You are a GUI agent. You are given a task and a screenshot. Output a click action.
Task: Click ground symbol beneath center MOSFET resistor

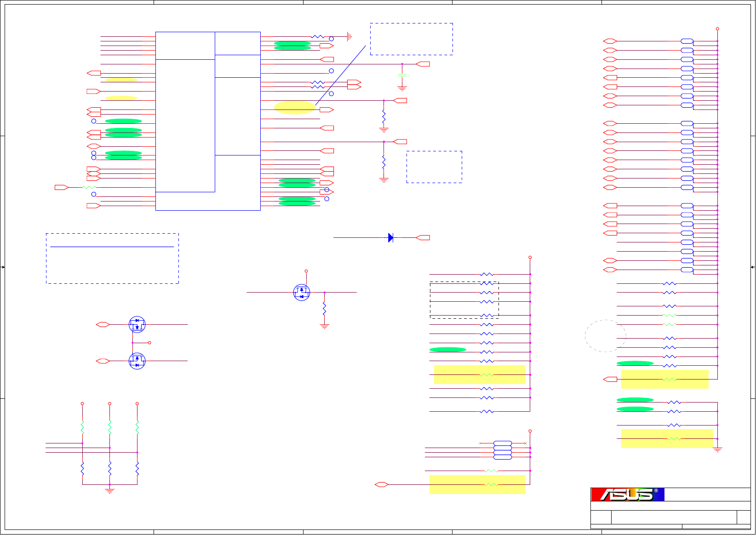(x=324, y=327)
